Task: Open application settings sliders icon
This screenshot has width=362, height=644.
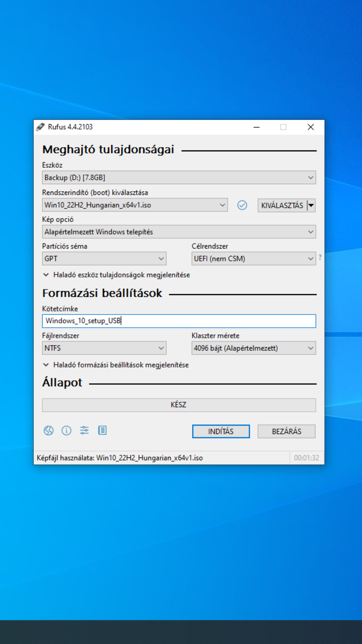Action: tap(84, 430)
